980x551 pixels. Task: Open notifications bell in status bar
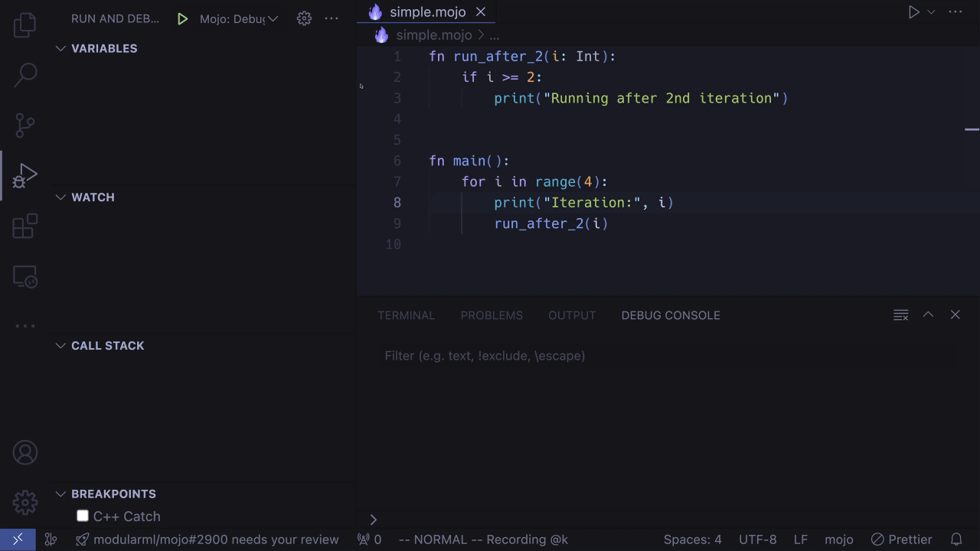coord(956,540)
